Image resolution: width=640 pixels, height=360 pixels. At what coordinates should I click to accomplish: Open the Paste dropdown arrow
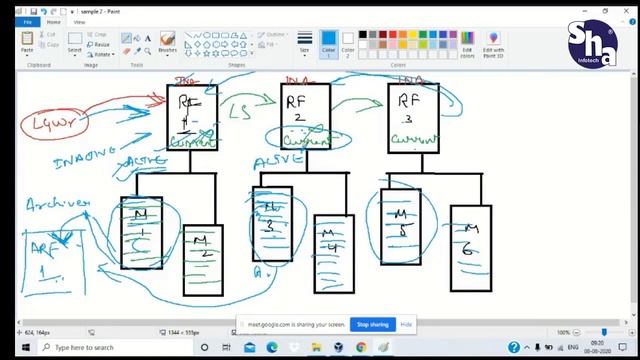tap(27, 55)
